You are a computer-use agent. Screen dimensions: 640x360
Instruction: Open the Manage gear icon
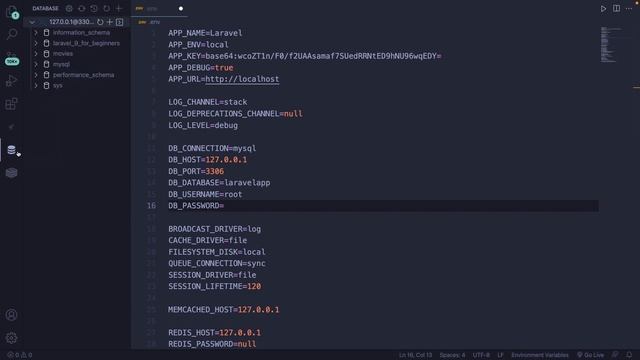coord(11,338)
